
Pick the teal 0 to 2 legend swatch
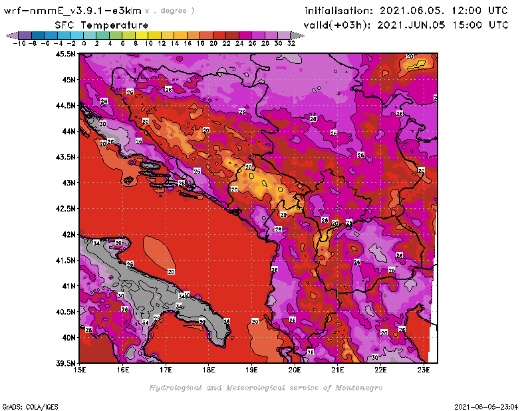[x=90, y=35]
